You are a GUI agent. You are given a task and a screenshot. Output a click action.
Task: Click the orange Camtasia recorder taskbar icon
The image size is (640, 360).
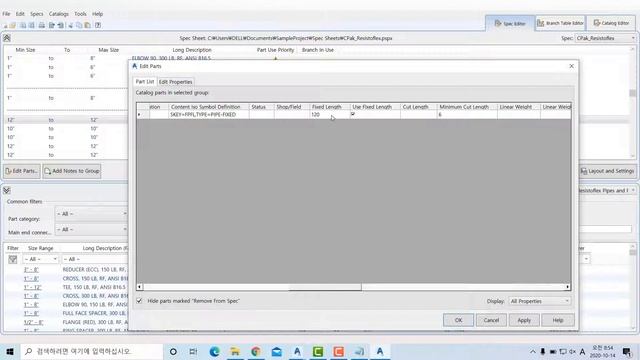tap(339, 351)
